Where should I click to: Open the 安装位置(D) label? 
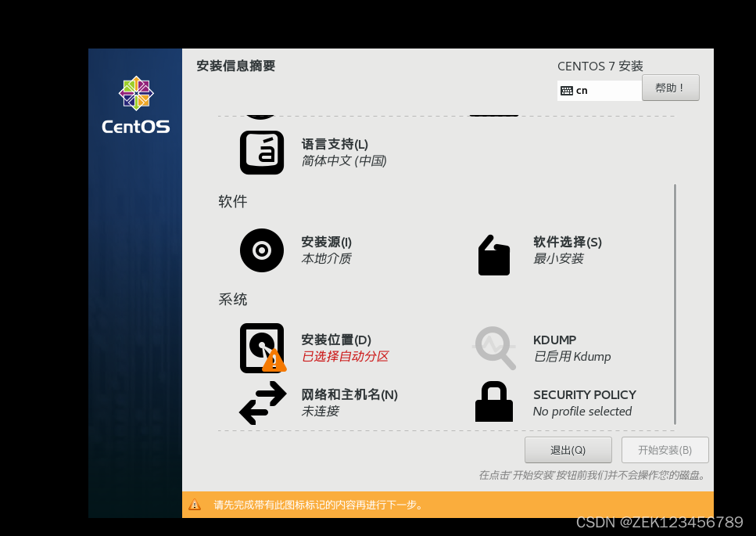point(336,340)
